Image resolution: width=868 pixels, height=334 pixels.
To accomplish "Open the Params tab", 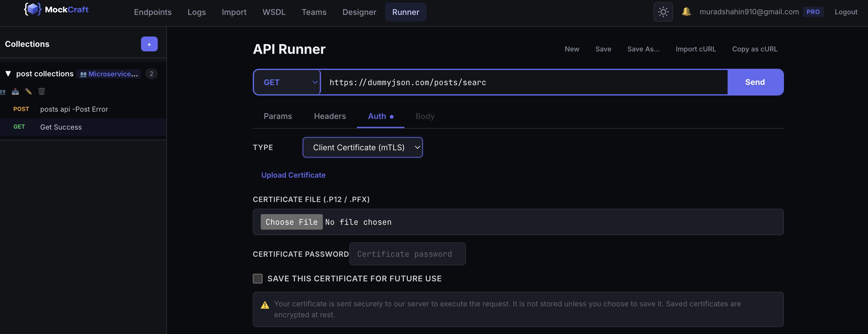I will point(278,116).
